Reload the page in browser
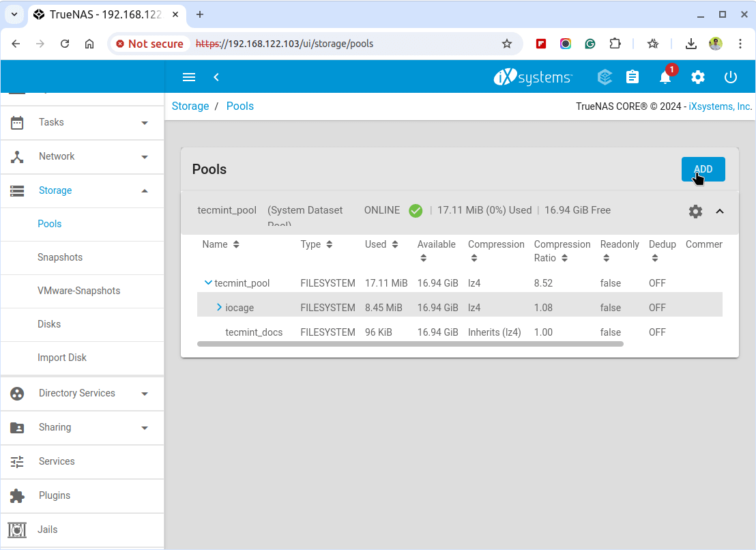The height and width of the screenshot is (550, 756). [x=65, y=44]
